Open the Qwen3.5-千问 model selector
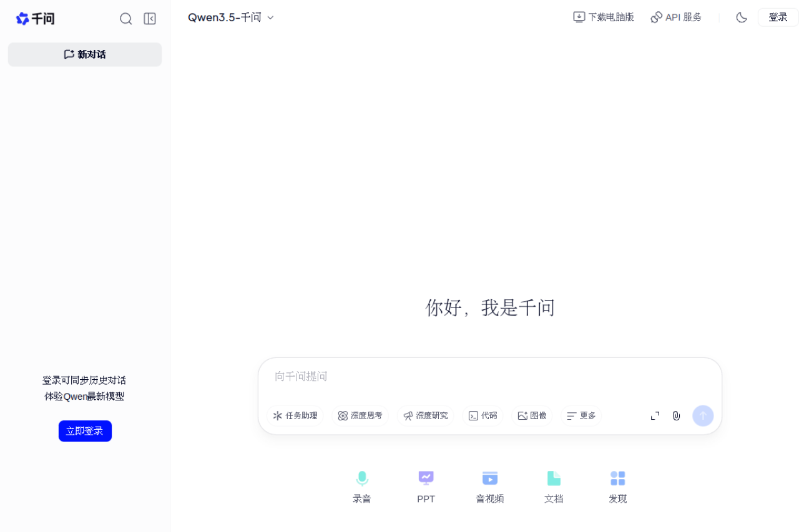This screenshot has height=532, width=799. pyautogui.click(x=230, y=17)
